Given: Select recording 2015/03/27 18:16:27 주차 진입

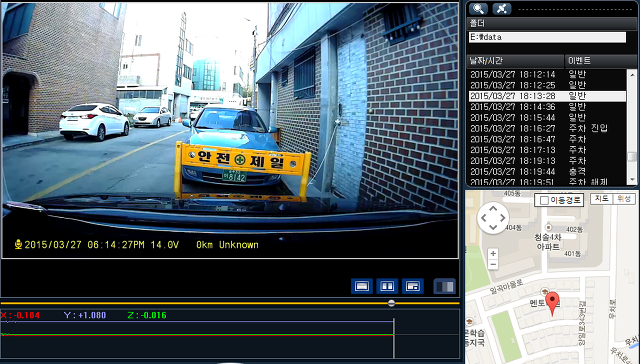Looking at the screenshot, I should coord(547,129).
